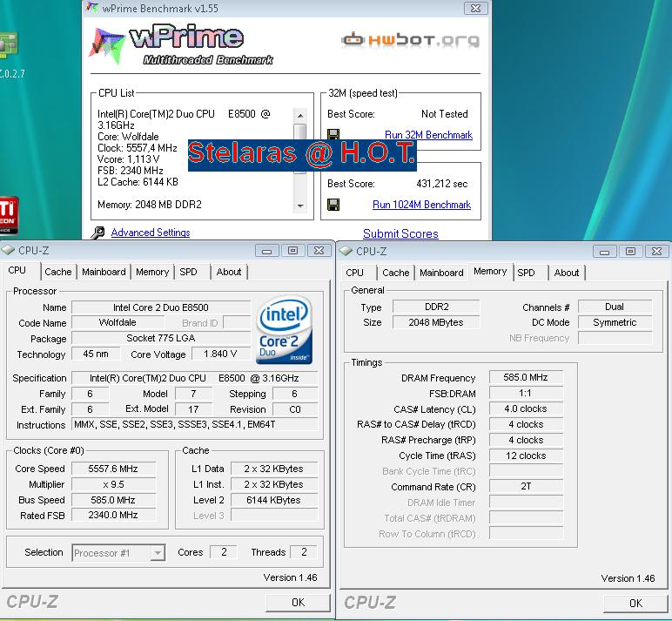Click the left CPU-Z title bar icon
Screen dimensions: 672x621
tap(8, 250)
